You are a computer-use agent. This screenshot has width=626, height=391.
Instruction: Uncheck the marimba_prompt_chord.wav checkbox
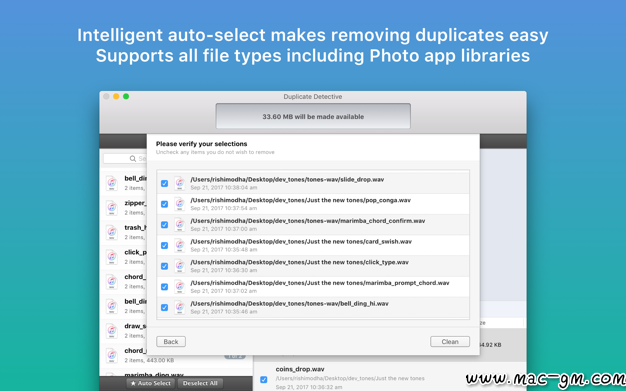tap(164, 287)
